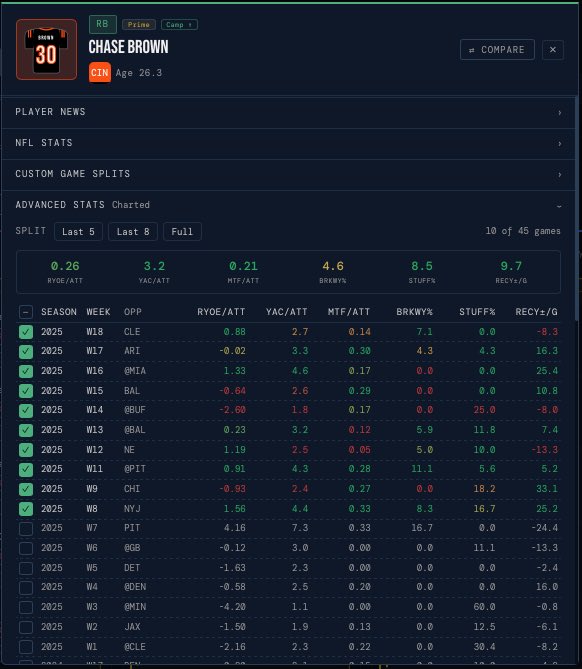Image resolution: width=582 pixels, height=669 pixels.
Task: Check the W5 DET game row
Action: (26, 568)
